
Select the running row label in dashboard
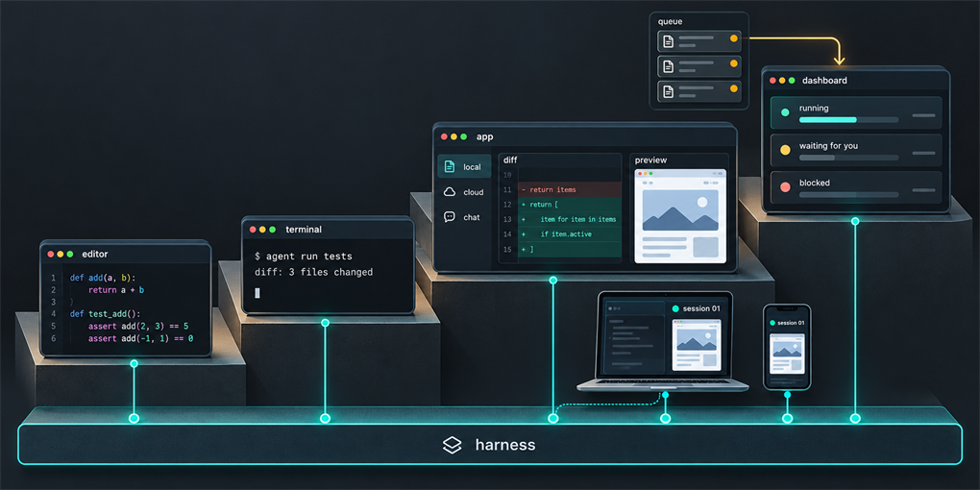[x=814, y=109]
